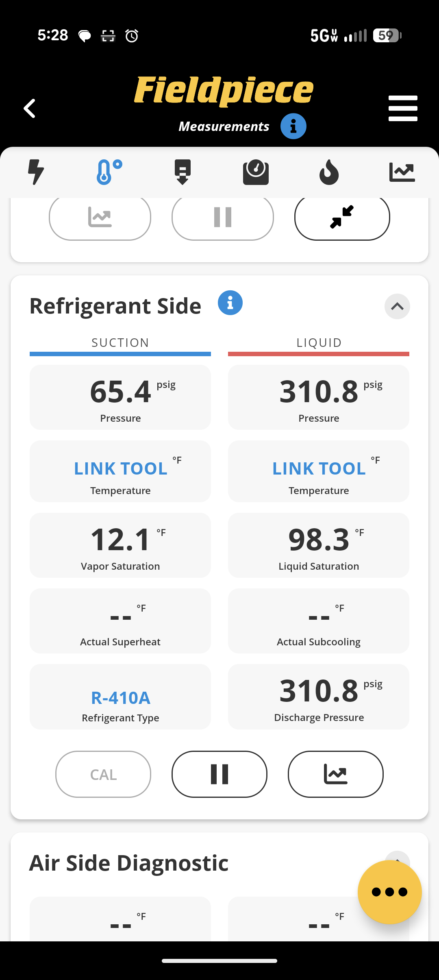Open the hamburger navigation menu
Viewport: 439px width, 980px height.
pos(403,108)
